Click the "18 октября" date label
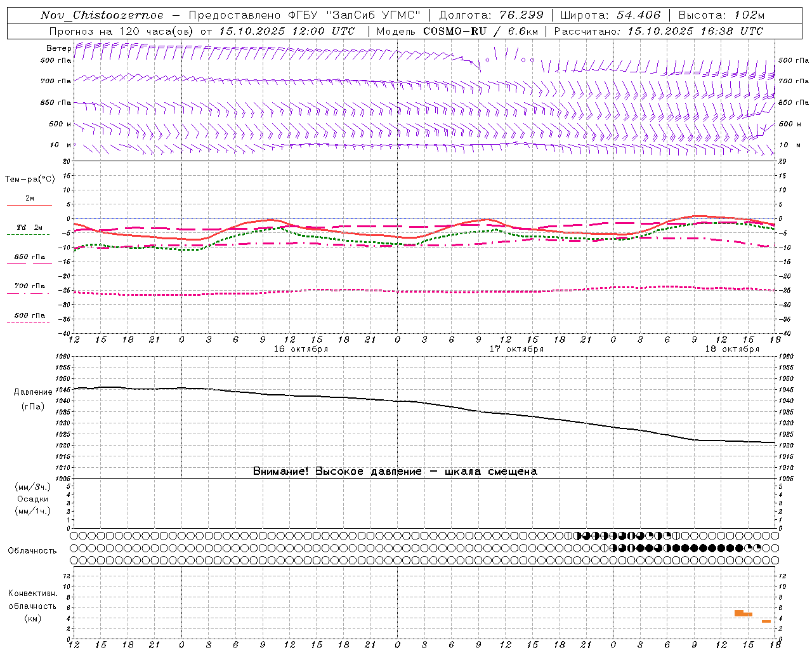The width and height of the screenshot is (812, 650). [732, 349]
